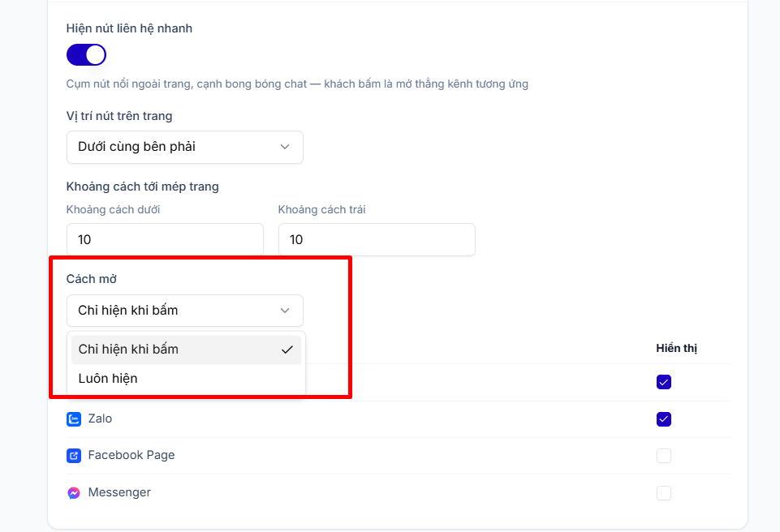Viewport: 780px width, 532px height.
Task: Click the Messenger channel icon
Action: click(74, 493)
